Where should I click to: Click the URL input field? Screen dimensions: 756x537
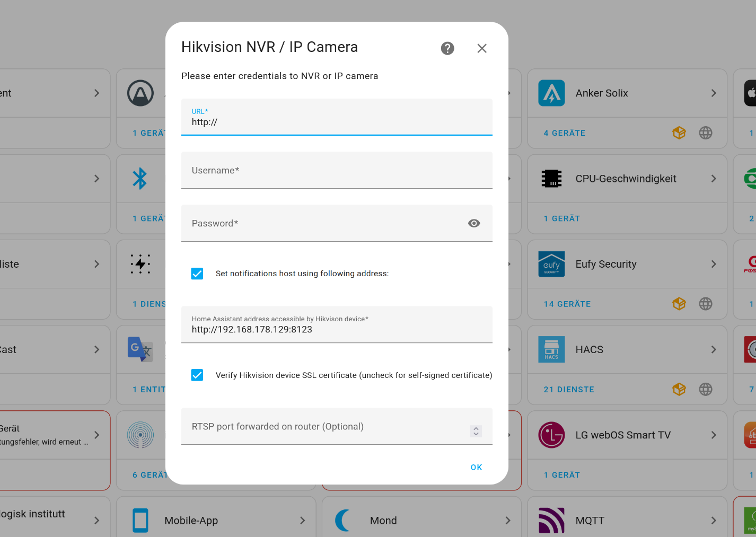click(x=337, y=117)
